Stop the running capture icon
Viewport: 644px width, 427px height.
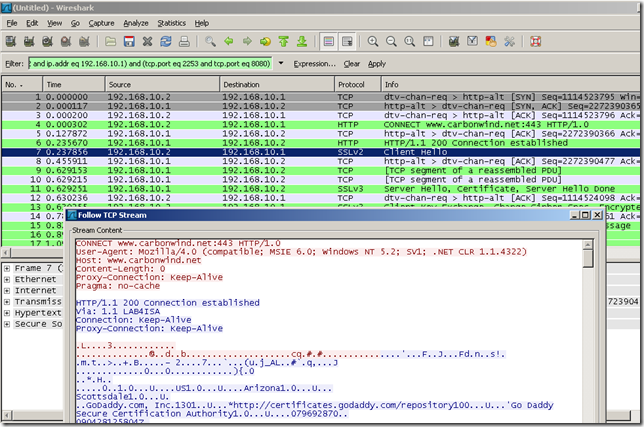tap(66, 41)
